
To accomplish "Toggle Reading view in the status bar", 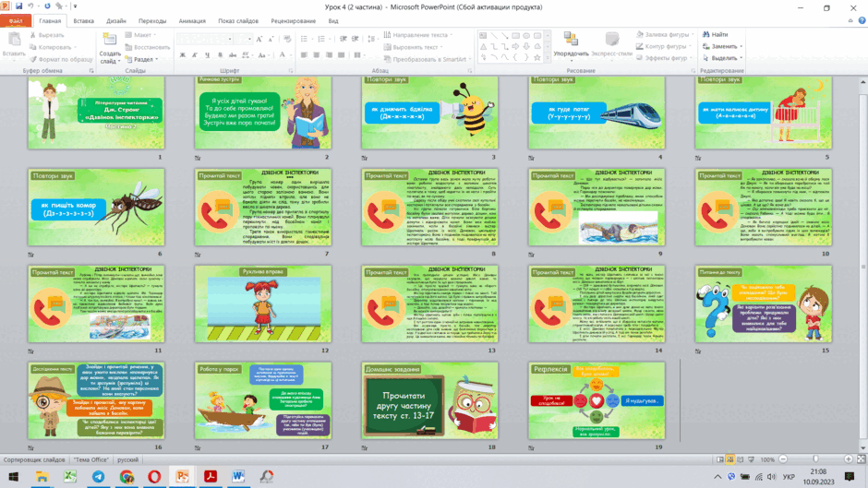I will 741,459.
